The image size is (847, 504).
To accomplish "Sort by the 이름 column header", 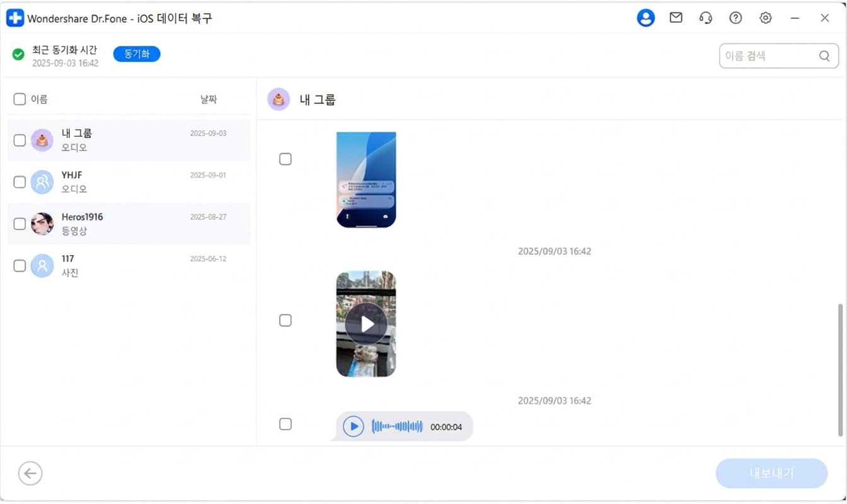I will [x=39, y=99].
